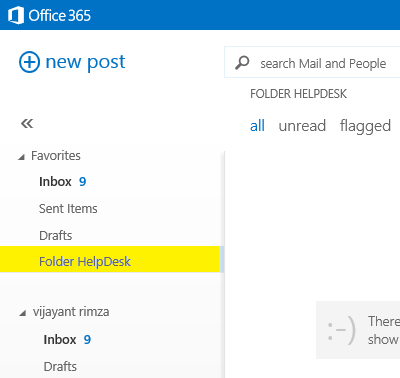The image size is (400, 378).
Task: Collapse the Favorites section triangle
Action: 21,157
